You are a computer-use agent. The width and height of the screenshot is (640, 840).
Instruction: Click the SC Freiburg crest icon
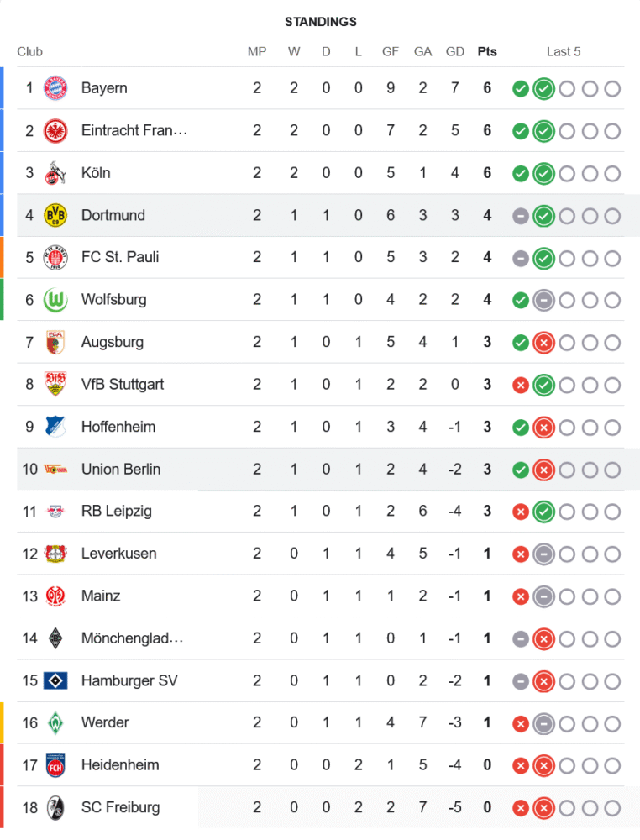point(55,807)
